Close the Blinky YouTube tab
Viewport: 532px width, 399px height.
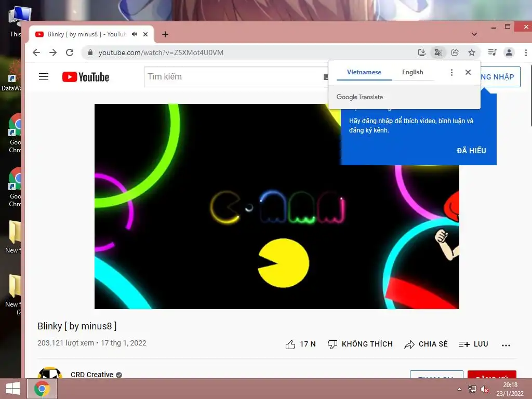click(x=145, y=34)
